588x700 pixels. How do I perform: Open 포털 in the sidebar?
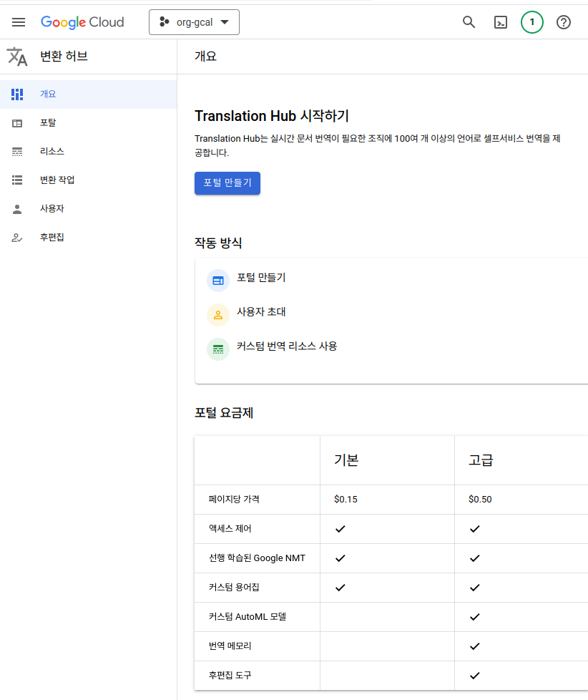click(x=48, y=123)
